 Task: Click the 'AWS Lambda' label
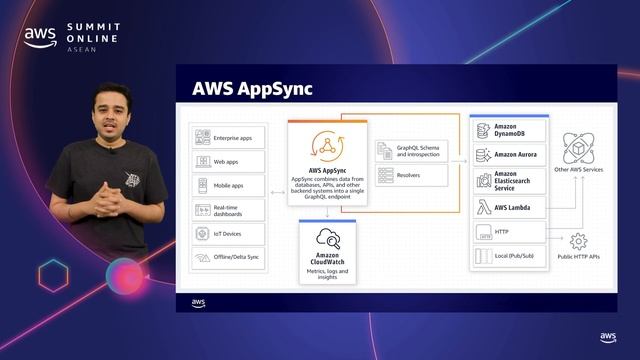[x=512, y=207]
